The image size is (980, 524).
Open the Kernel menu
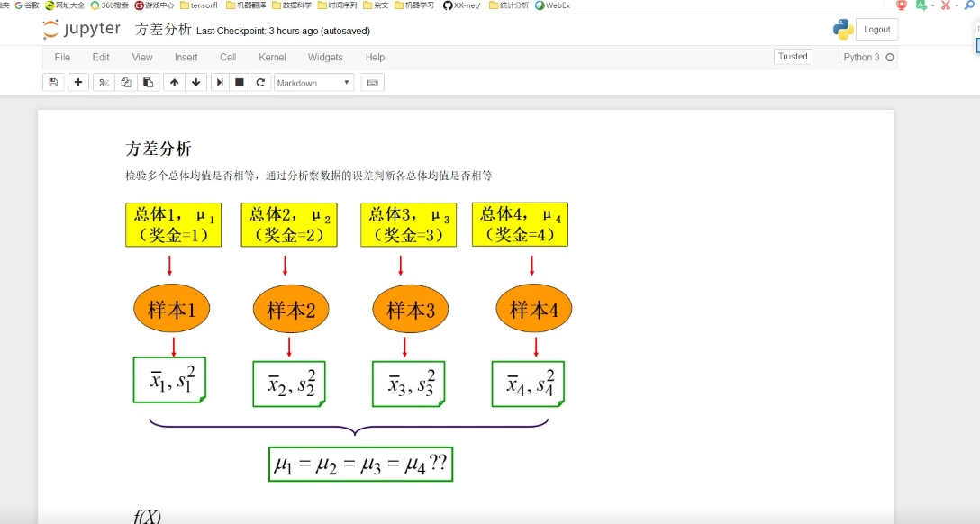click(x=272, y=57)
